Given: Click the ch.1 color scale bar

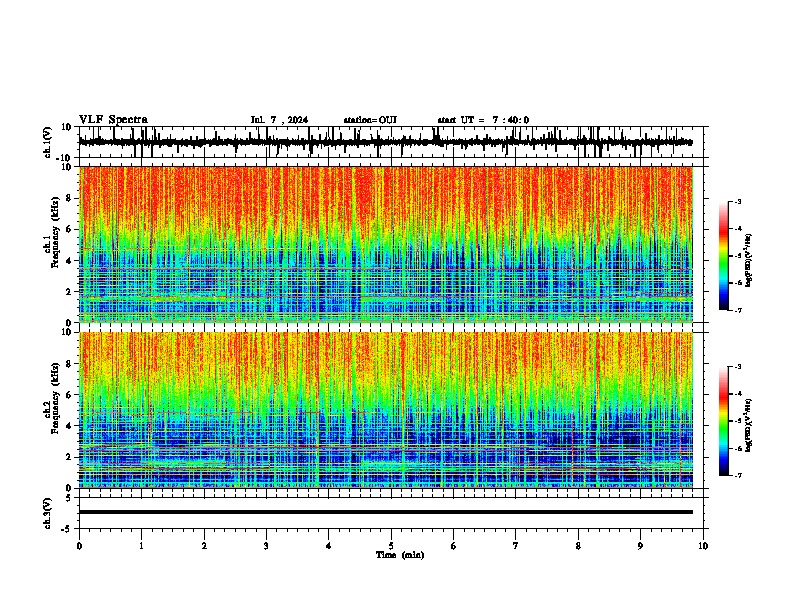Looking at the screenshot, I should (724, 256).
